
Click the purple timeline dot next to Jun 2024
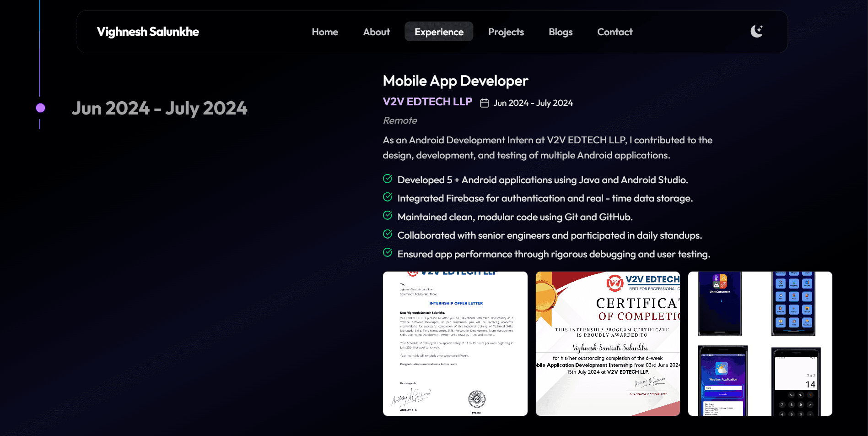pos(40,109)
